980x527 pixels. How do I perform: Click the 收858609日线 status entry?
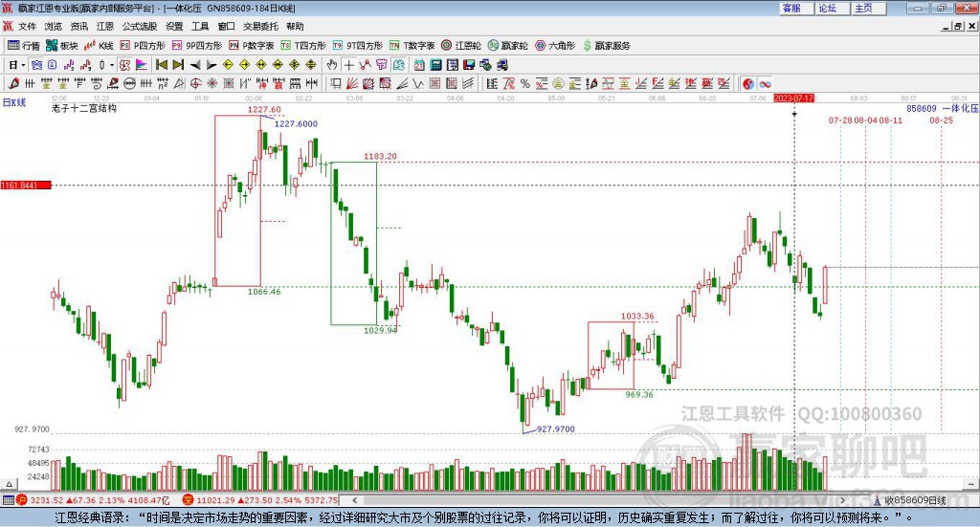[x=910, y=500]
